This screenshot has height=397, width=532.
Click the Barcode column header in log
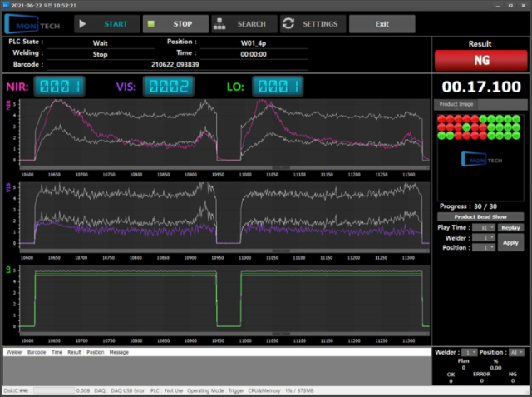pos(37,352)
